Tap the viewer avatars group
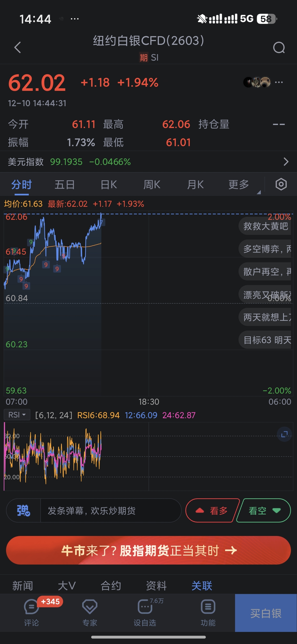This screenshot has height=644, width=297. pyautogui.click(x=257, y=82)
